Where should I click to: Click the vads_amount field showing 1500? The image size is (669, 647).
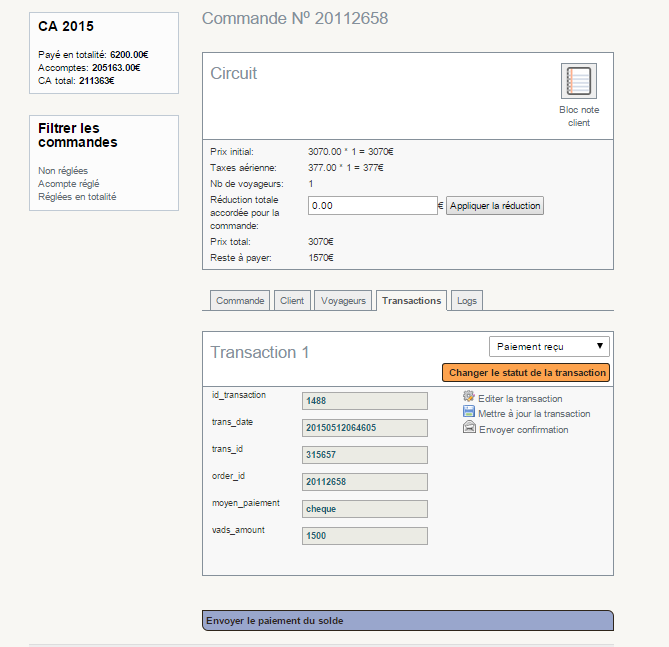point(364,536)
